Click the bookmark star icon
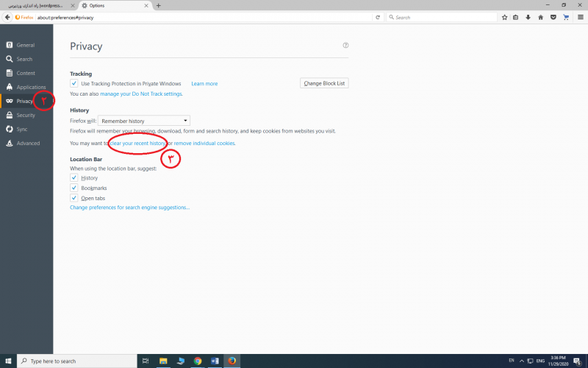Screen dimensions: 588x368 tap(504, 17)
